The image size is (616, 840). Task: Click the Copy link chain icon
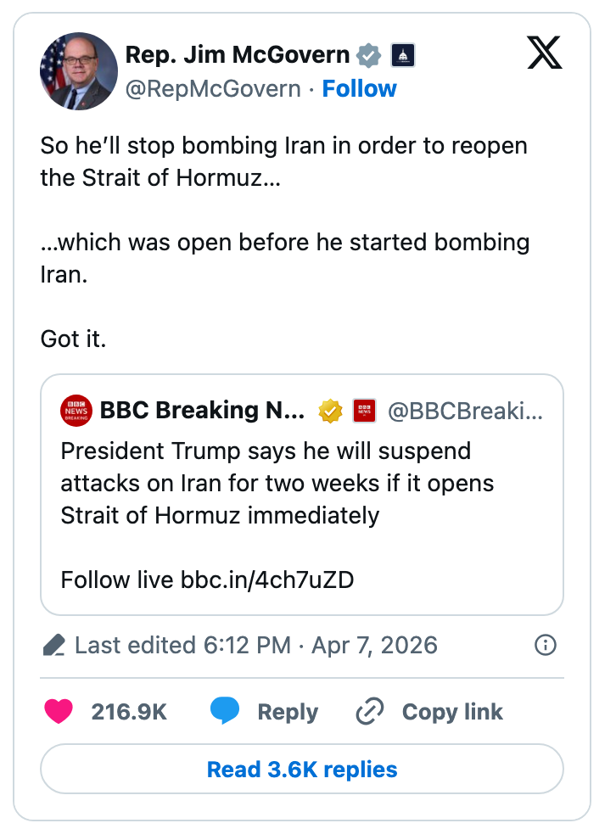pyautogui.click(x=368, y=712)
